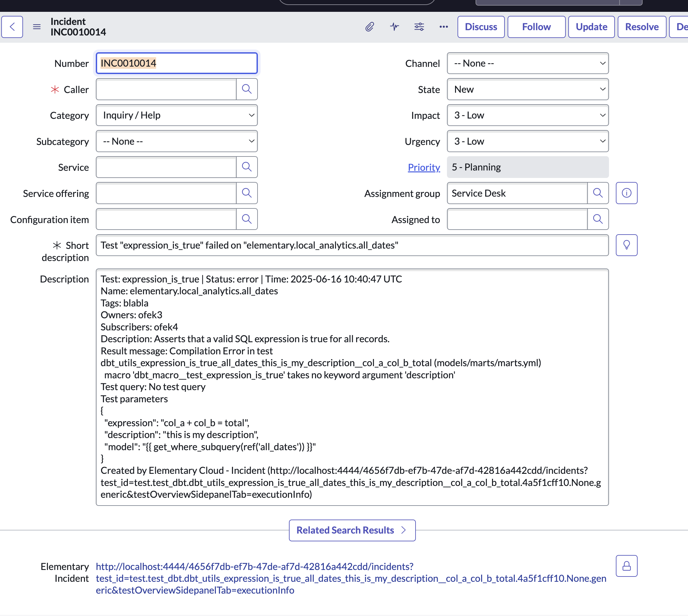Look up Service with magnifier icon
This screenshot has height=616, width=688.
pyautogui.click(x=247, y=167)
